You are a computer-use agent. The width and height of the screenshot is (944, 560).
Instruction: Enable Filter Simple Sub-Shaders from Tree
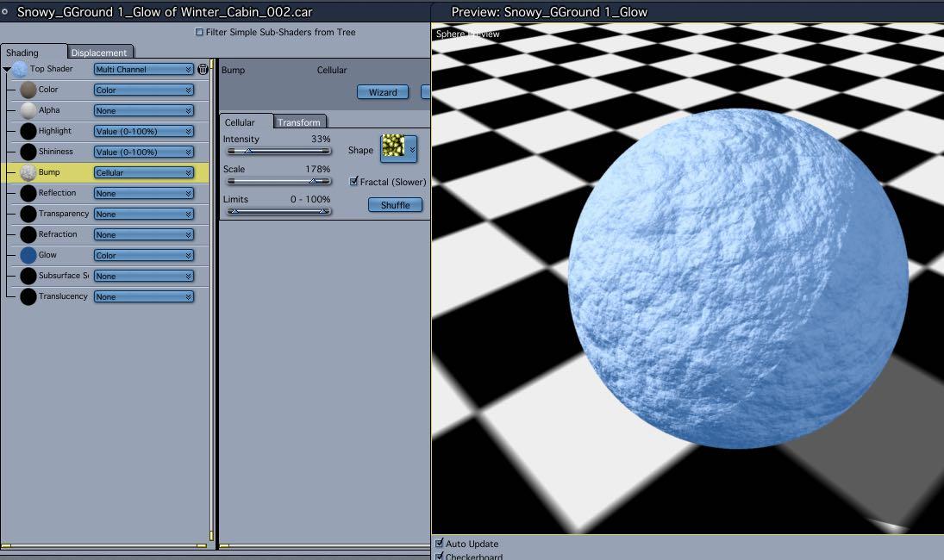(x=199, y=32)
